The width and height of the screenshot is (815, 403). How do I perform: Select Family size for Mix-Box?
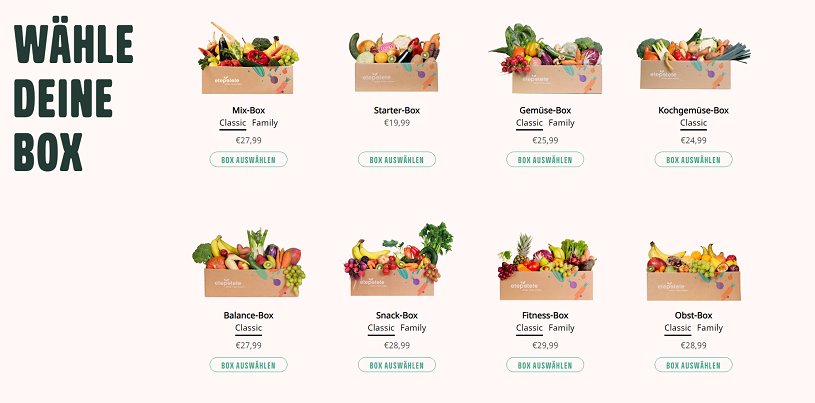click(x=265, y=123)
